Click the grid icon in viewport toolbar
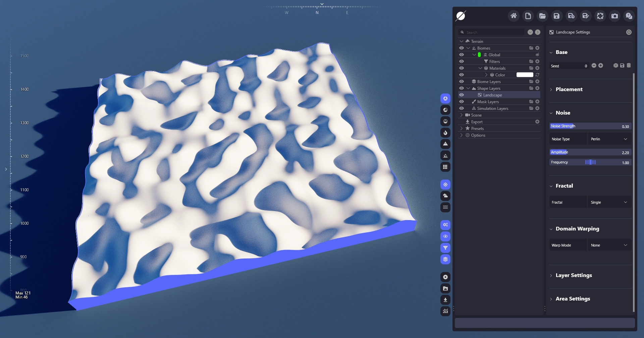This screenshot has width=644, height=338. pos(445,167)
